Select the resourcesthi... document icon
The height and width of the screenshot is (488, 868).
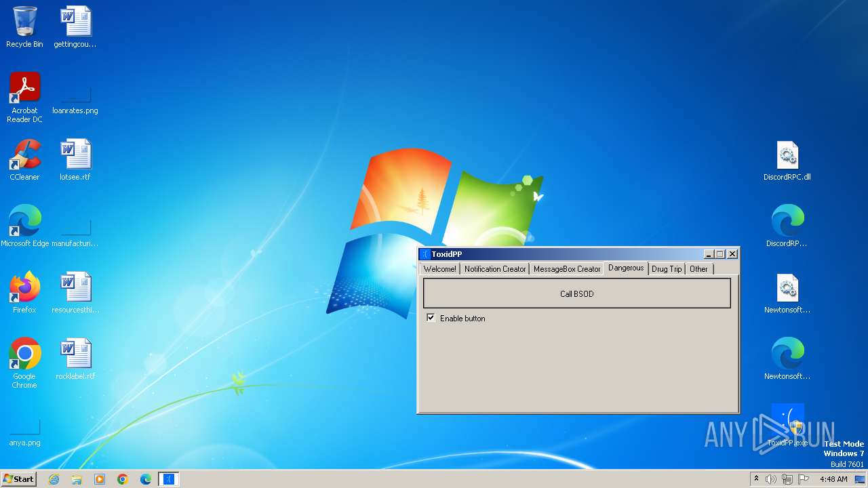click(x=75, y=293)
